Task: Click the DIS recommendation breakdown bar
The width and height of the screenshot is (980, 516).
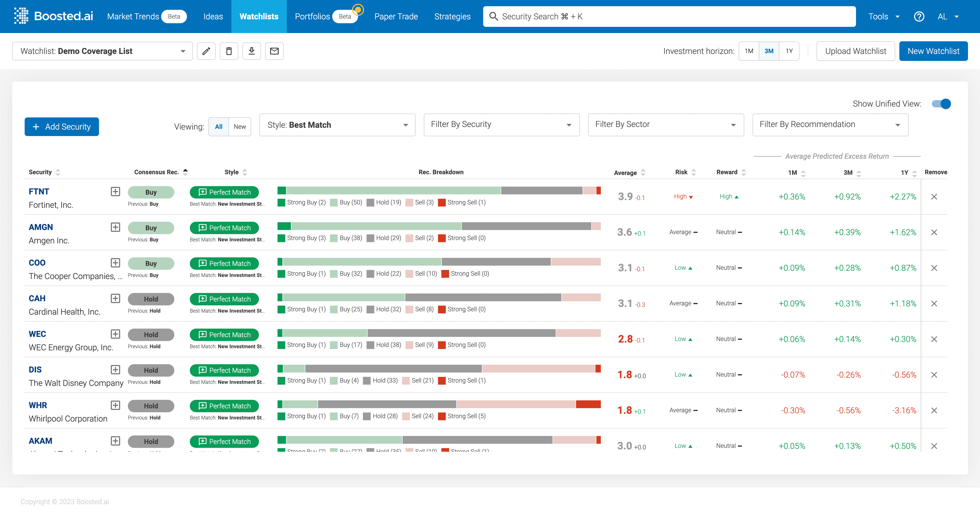Action: [439, 369]
